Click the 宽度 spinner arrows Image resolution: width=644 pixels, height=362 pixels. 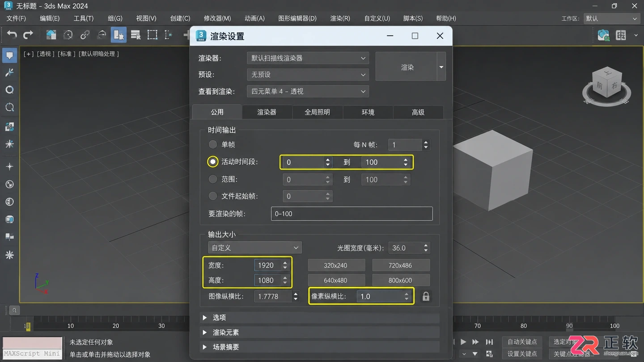[x=285, y=265]
